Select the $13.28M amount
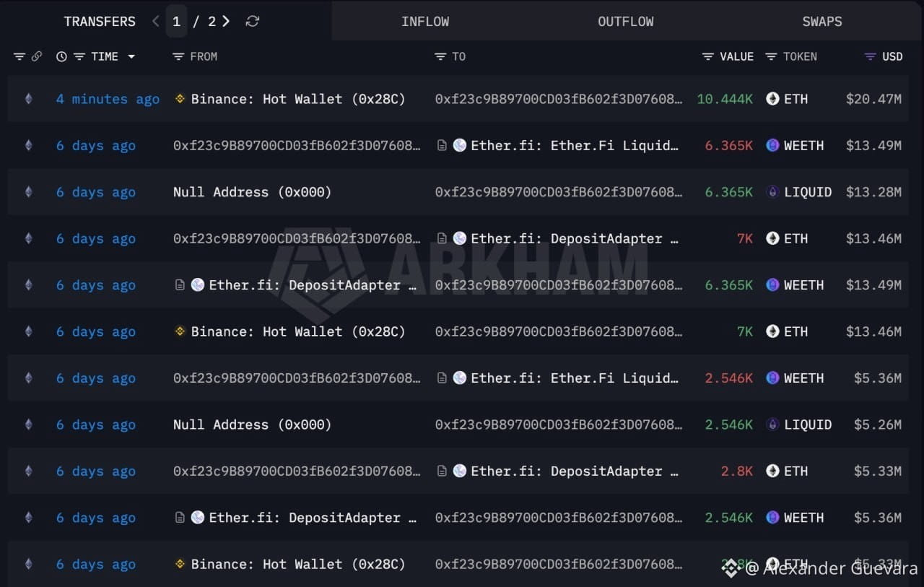 coord(873,192)
